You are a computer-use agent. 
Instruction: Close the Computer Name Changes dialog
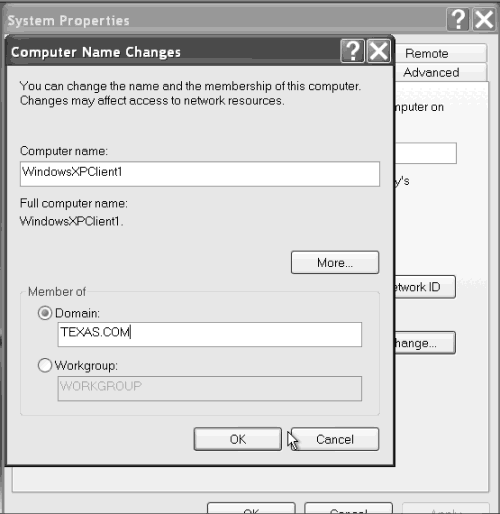pos(379,51)
